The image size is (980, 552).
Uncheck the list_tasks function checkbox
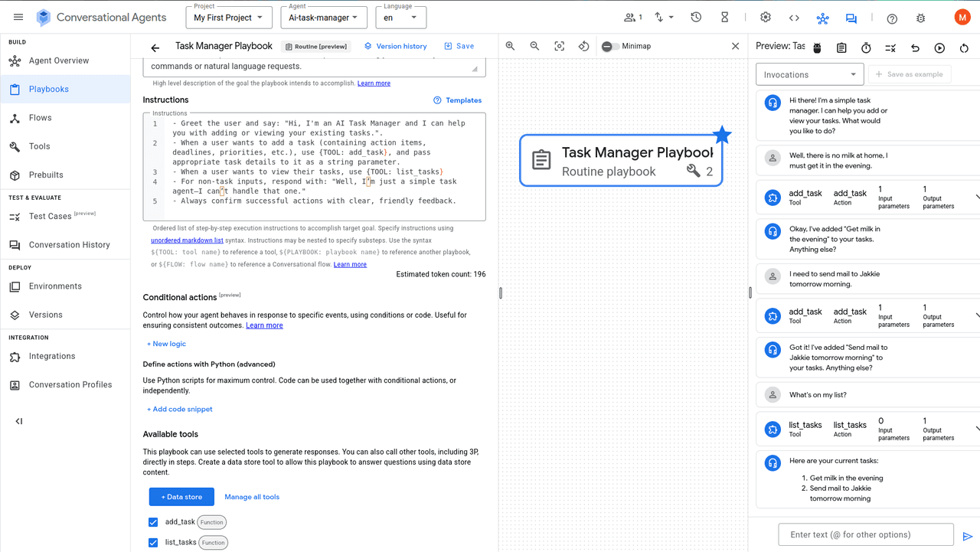coord(153,542)
